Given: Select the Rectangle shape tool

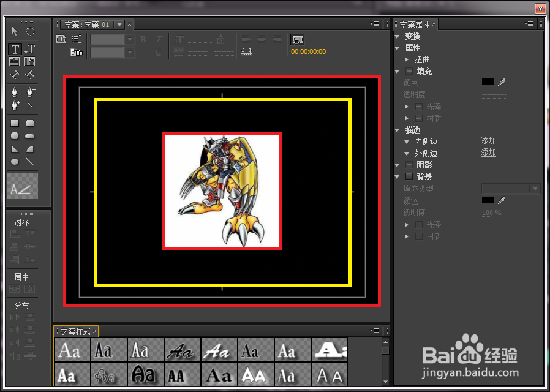Looking at the screenshot, I should pyautogui.click(x=15, y=123).
